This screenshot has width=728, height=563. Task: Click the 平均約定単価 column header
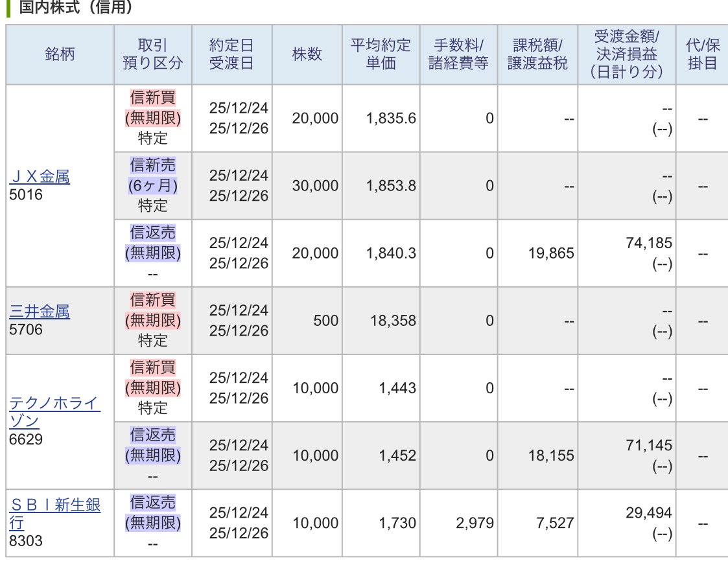381,54
